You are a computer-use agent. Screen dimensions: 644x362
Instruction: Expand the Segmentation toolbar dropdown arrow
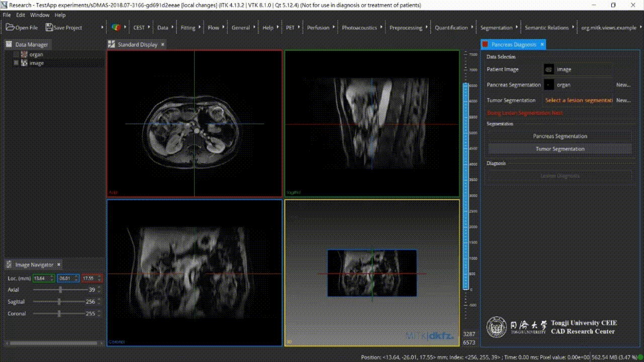517,28
